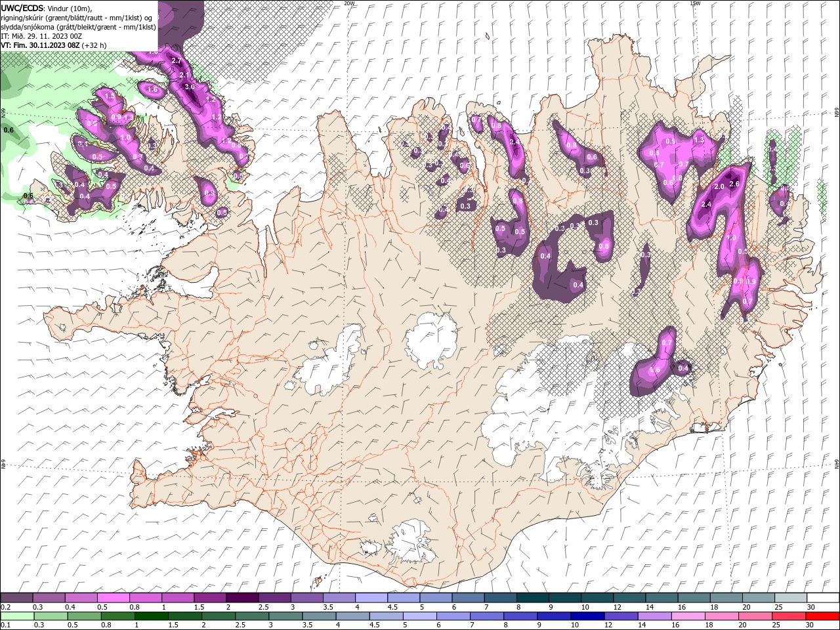
Task: Click the lower-row light pink swatch between 16 and 18
Action: [x=687, y=616]
